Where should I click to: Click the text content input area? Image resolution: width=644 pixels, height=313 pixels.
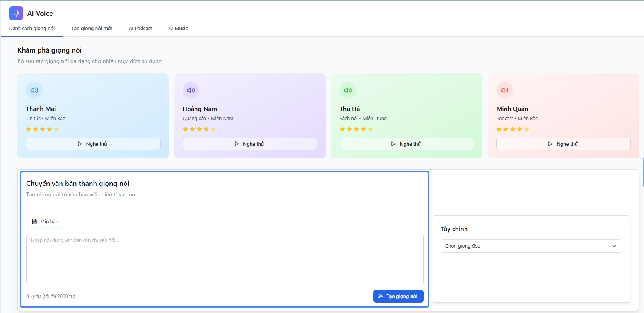(x=224, y=259)
